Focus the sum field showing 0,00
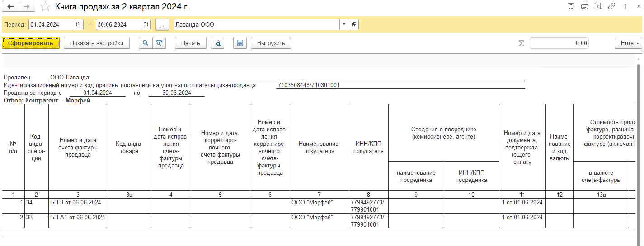 559,43
